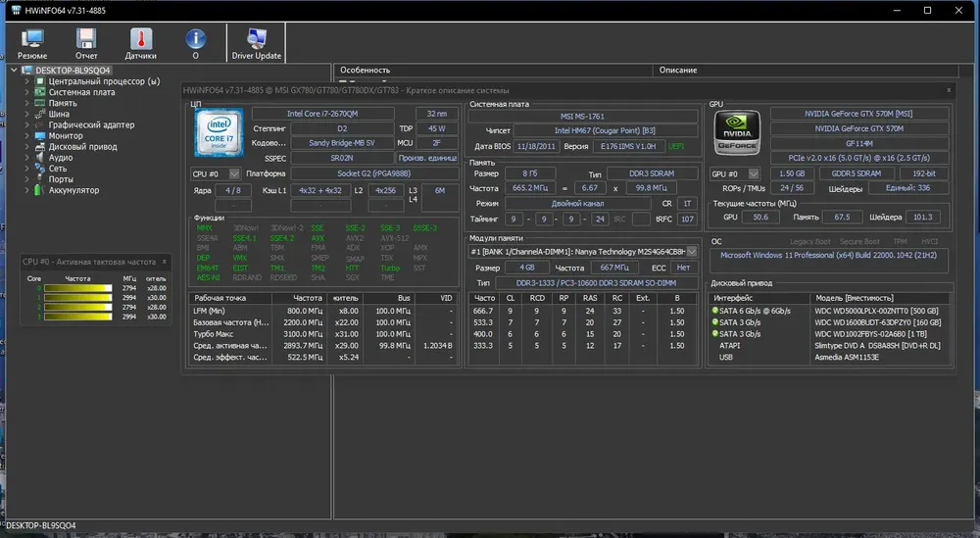Select Память tree item
This screenshot has height=538, width=980.
click(x=63, y=103)
